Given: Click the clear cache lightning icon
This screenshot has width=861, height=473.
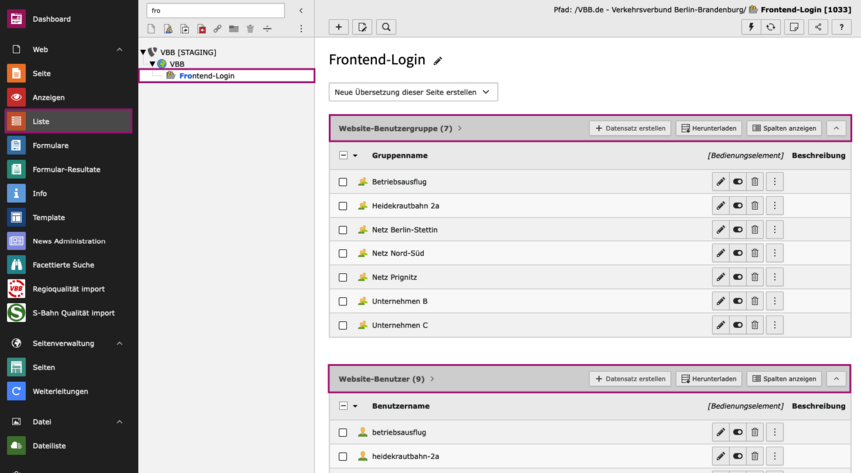Looking at the screenshot, I should [x=751, y=27].
